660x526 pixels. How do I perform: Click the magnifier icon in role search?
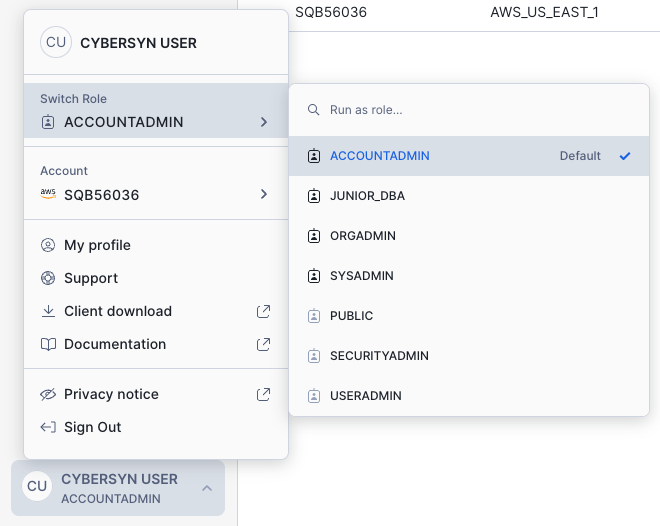pos(314,110)
